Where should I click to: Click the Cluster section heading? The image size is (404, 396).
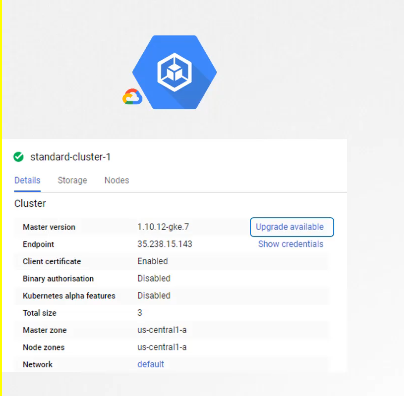click(30, 203)
